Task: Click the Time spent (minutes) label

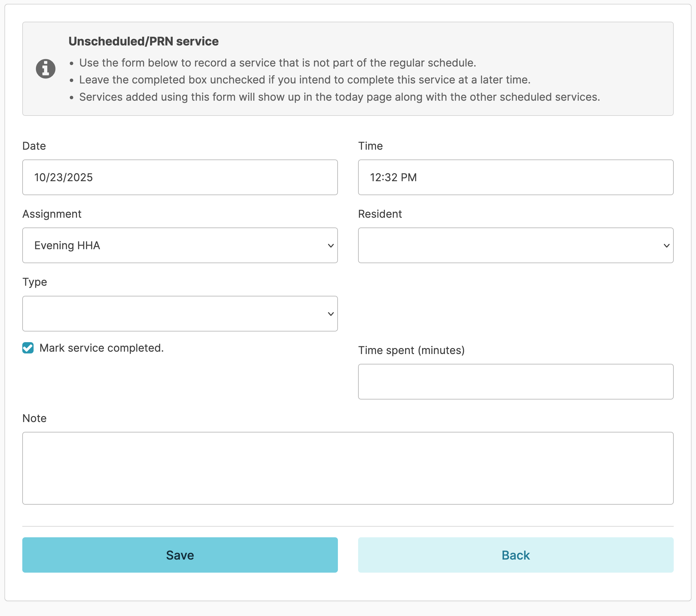Action: point(411,350)
